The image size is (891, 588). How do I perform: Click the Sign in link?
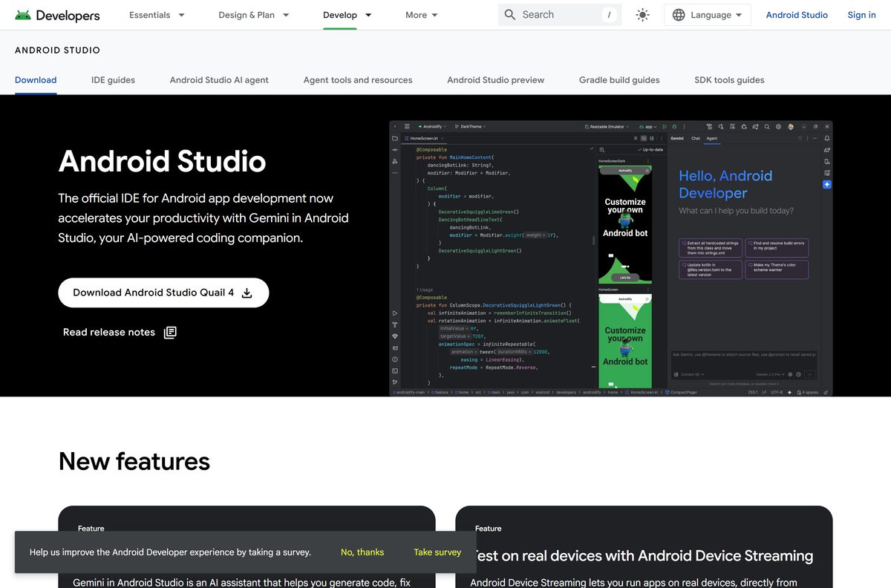tap(862, 15)
